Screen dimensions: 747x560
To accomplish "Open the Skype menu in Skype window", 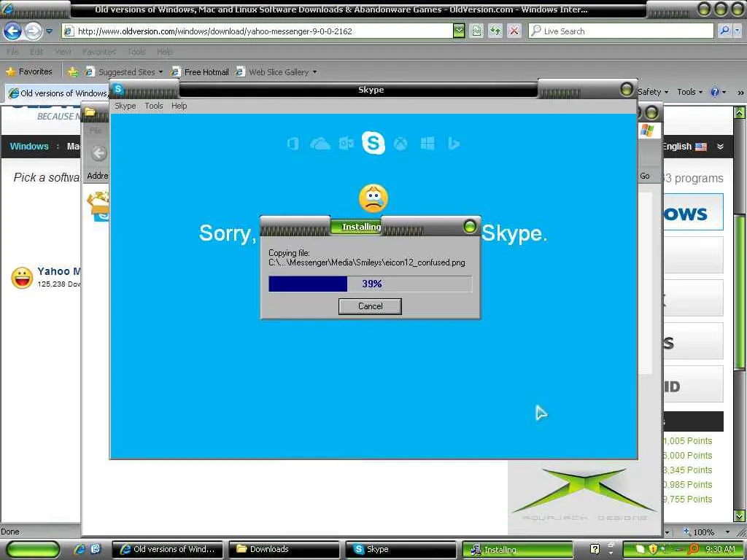I will [125, 106].
